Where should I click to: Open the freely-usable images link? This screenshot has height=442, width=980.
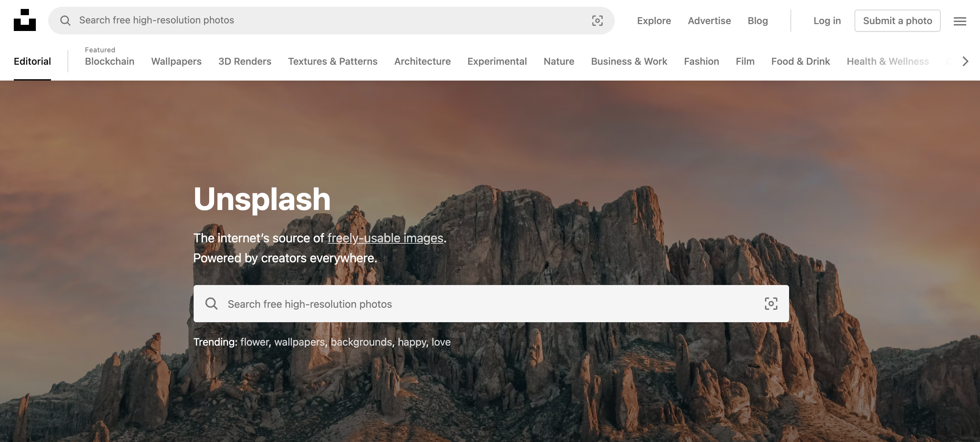pos(385,238)
